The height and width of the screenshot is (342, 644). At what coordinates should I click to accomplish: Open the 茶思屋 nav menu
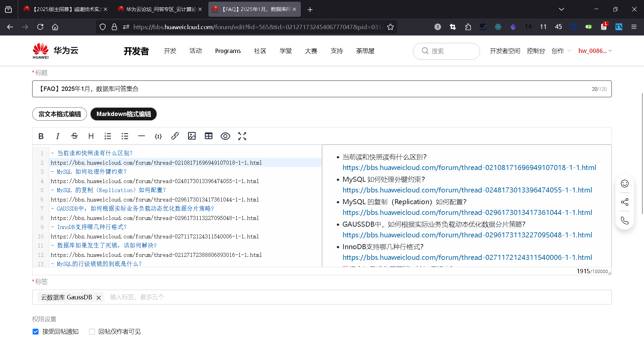click(365, 51)
